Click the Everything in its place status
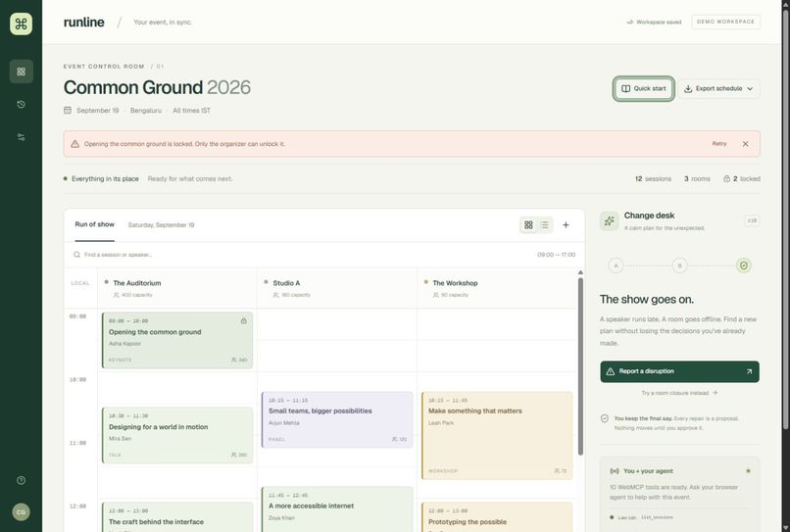 point(105,179)
